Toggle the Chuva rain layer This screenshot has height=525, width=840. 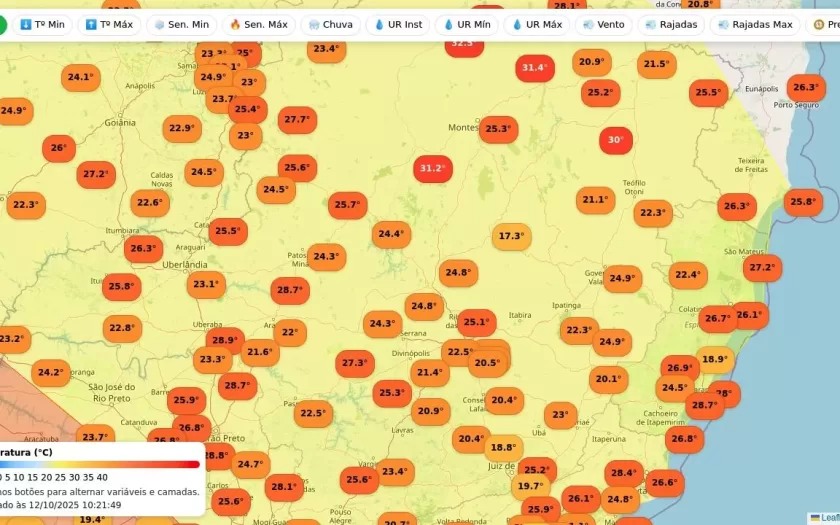329,24
